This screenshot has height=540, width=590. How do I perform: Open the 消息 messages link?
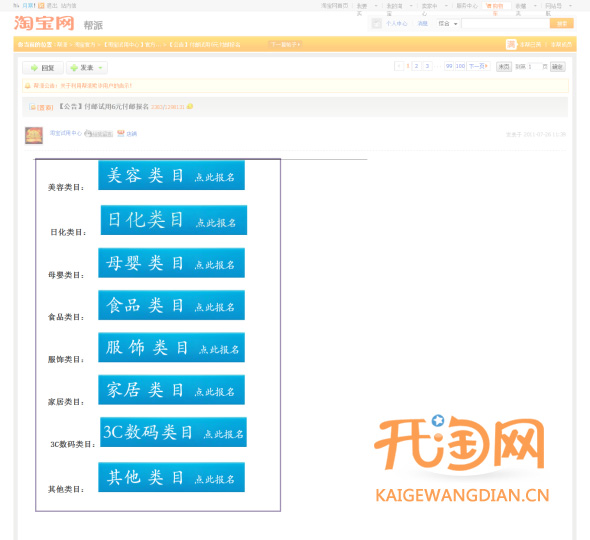[x=423, y=23]
